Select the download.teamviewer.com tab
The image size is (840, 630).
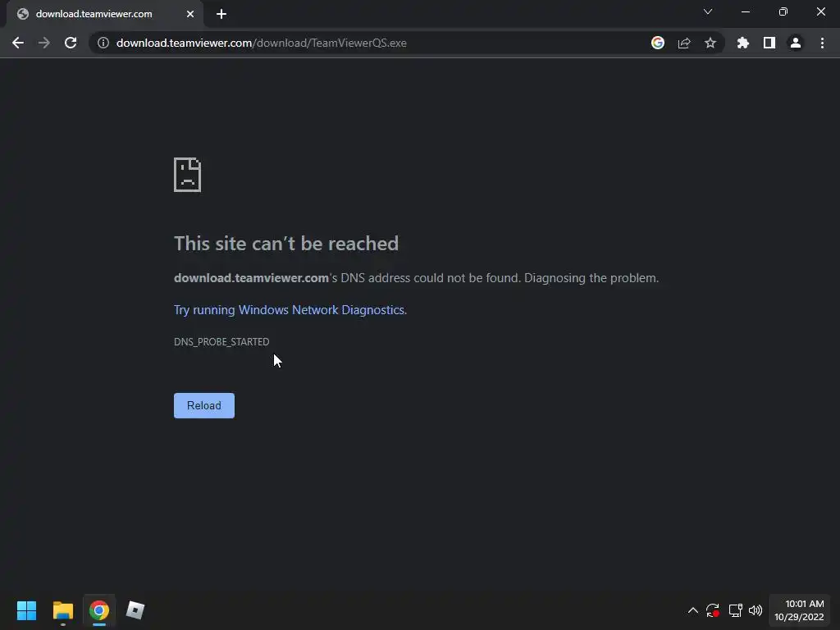coord(105,14)
